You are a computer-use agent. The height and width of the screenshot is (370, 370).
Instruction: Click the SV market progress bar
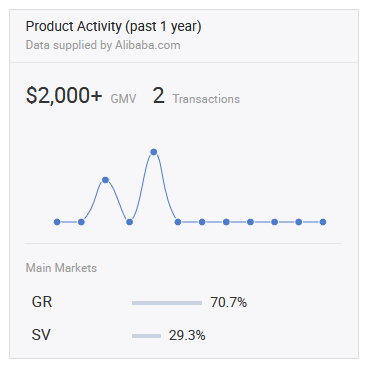(x=146, y=336)
